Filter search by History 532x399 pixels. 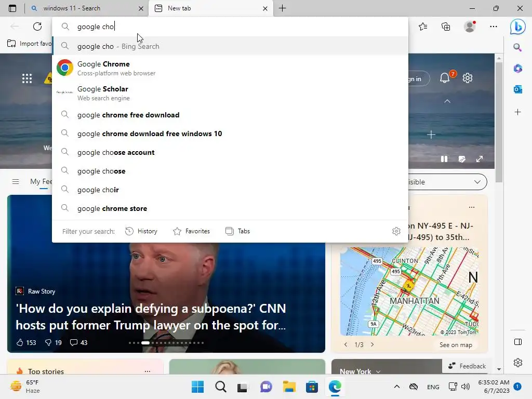[141, 231]
